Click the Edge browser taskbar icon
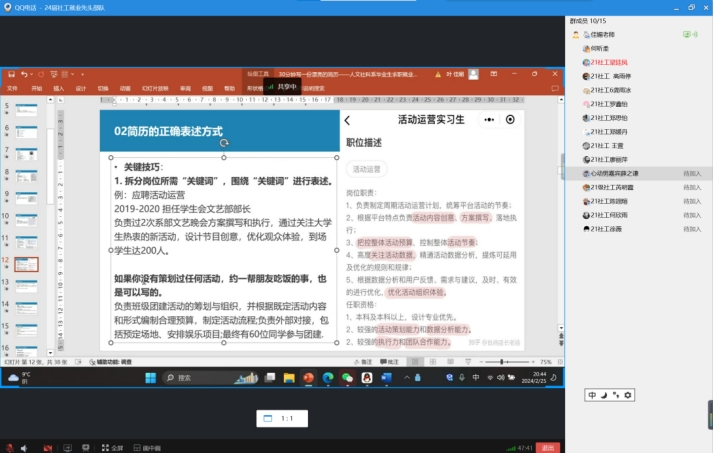 tap(327, 378)
